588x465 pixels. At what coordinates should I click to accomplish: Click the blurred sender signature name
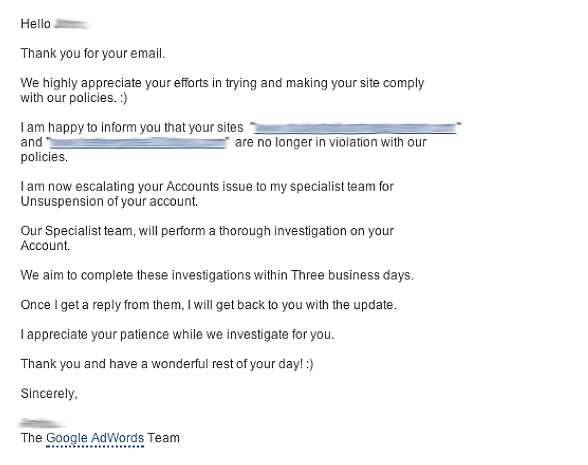pos(41,423)
